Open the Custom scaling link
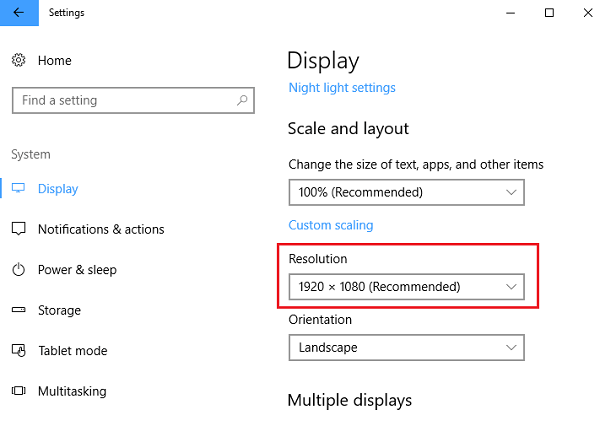This screenshot has height=426, width=600. 331,226
